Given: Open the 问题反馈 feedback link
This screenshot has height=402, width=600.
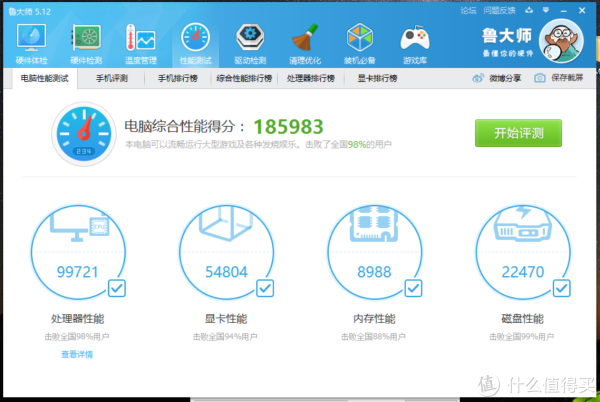Looking at the screenshot, I should 499,11.
